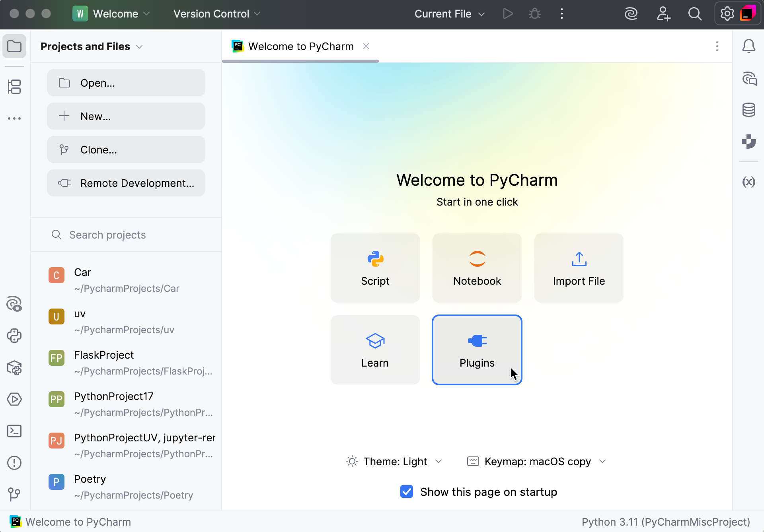Uncheck Show this page on startup
The height and width of the screenshot is (532, 764).
[x=406, y=492]
